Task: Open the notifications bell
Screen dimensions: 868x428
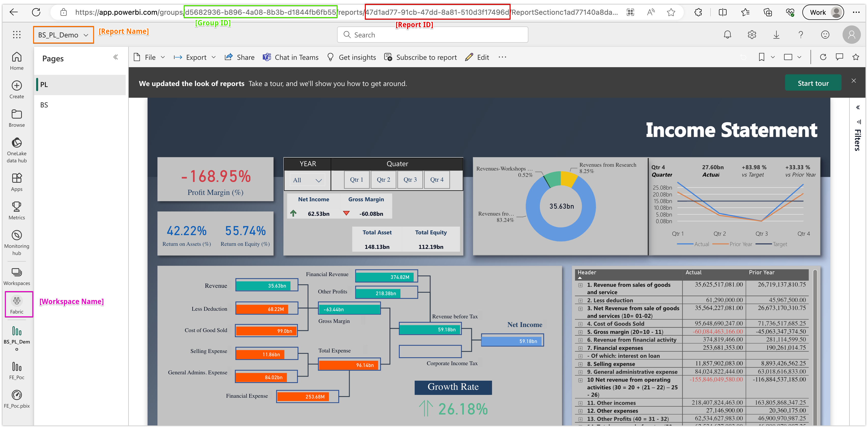Action: 728,35
